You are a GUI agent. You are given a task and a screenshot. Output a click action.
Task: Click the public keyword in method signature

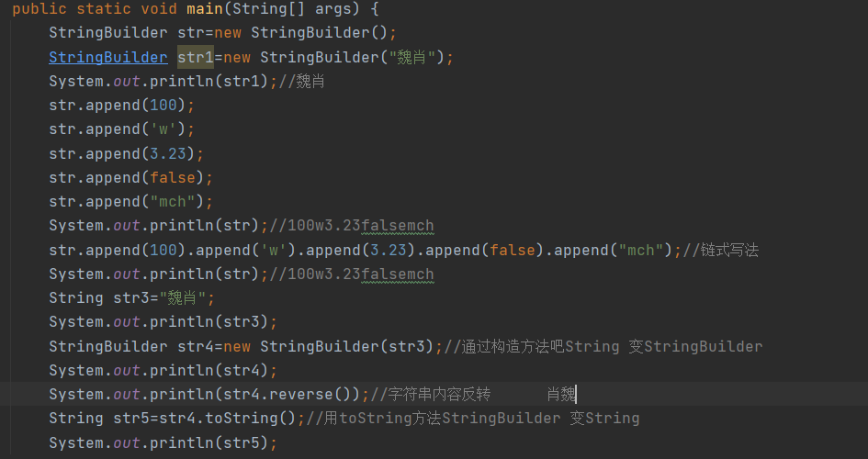pyautogui.click(x=39, y=9)
